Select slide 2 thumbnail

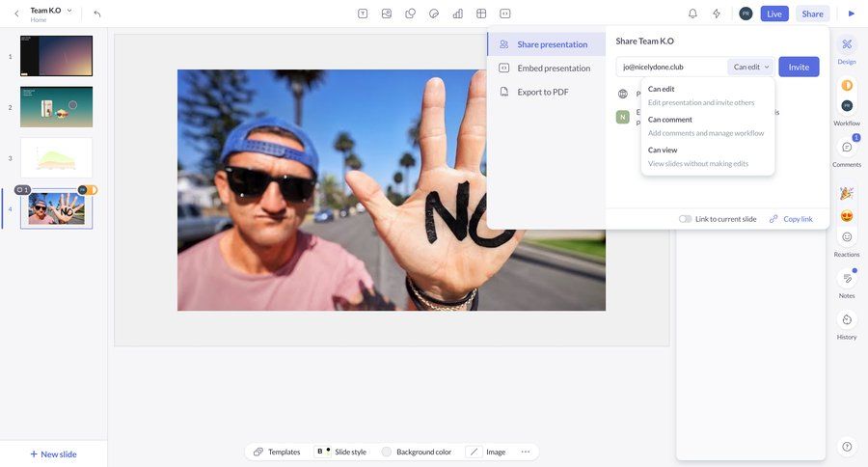click(x=57, y=107)
